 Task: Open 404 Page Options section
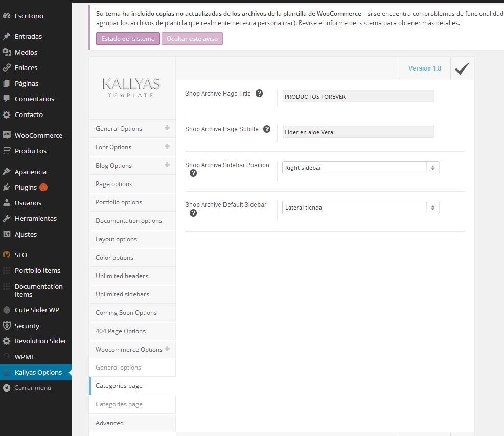click(x=132, y=331)
